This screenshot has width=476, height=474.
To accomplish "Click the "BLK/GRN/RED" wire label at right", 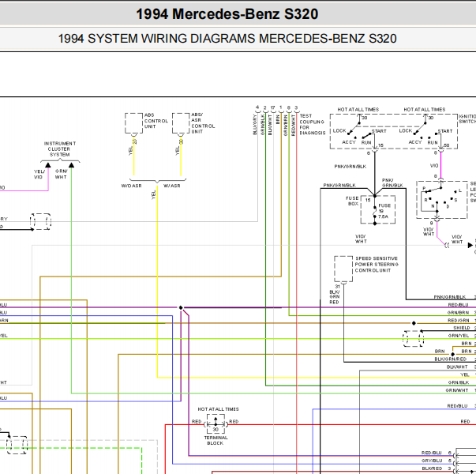I will (x=450, y=359).
